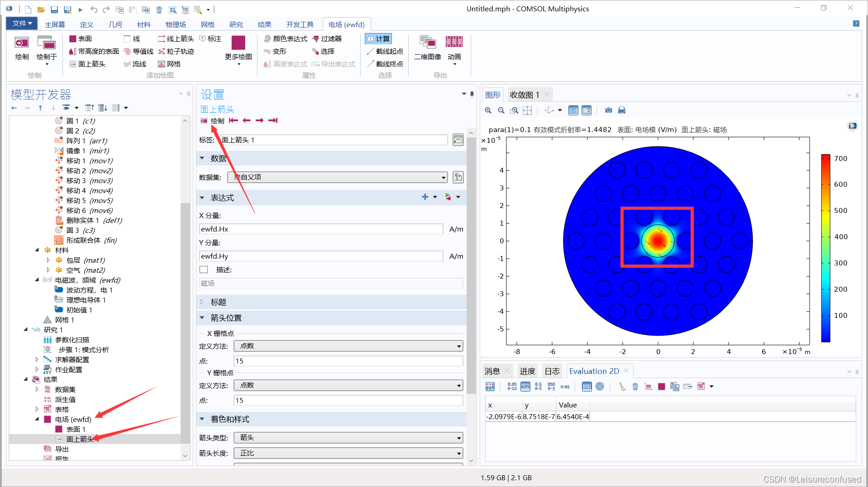Add 变形 deformation attribute
The image size is (868, 487).
[x=275, y=52]
